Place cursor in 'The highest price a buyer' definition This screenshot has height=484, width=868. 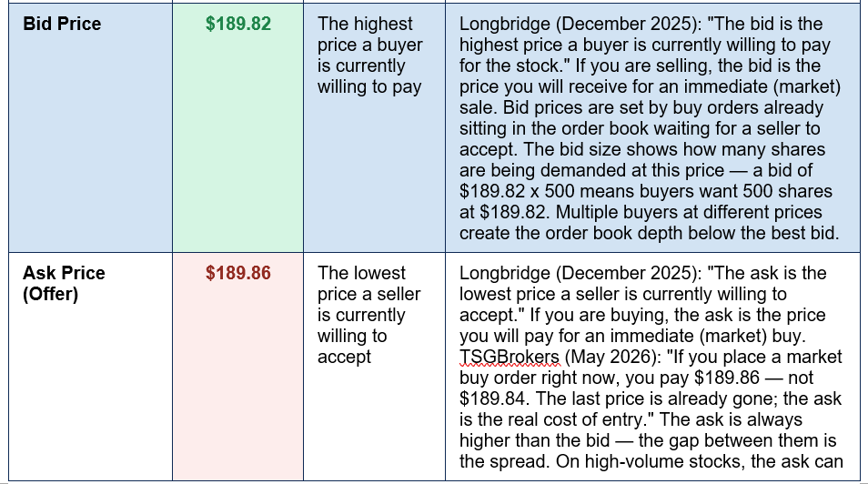(x=369, y=55)
